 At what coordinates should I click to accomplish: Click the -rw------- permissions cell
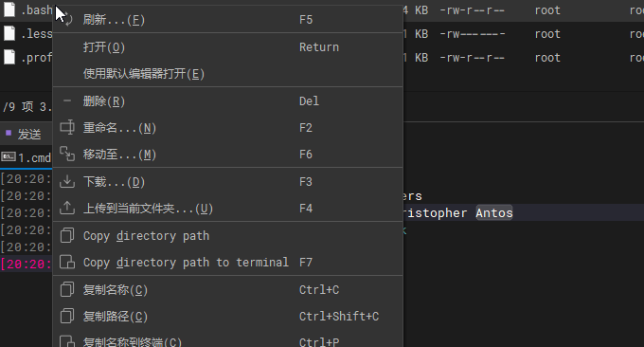pyautogui.click(x=473, y=34)
